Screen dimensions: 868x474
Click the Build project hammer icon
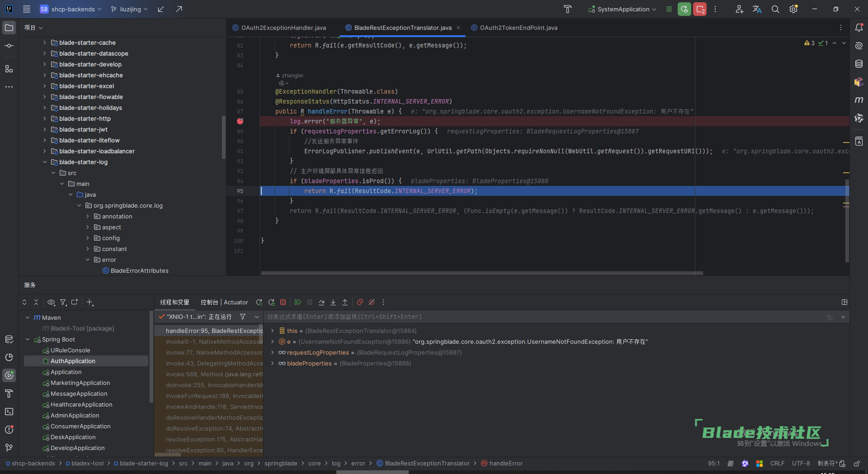[567, 9]
